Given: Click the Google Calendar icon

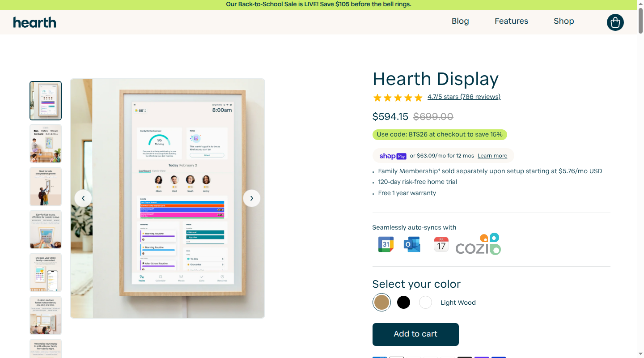Looking at the screenshot, I should [386, 244].
